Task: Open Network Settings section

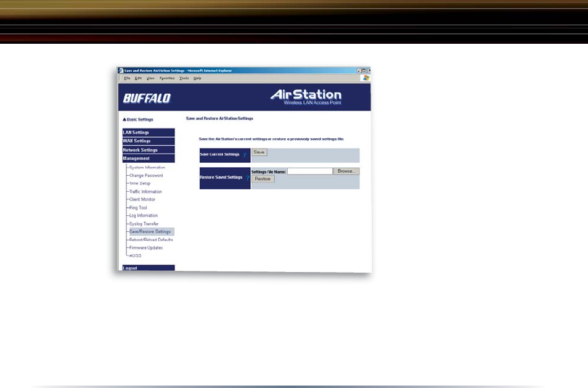Action: coord(149,150)
